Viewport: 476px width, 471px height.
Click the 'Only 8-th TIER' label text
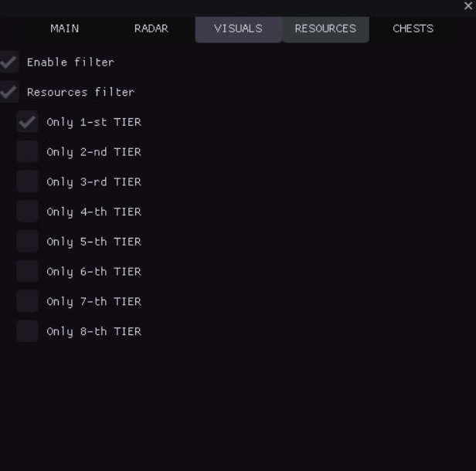pyautogui.click(x=93, y=331)
